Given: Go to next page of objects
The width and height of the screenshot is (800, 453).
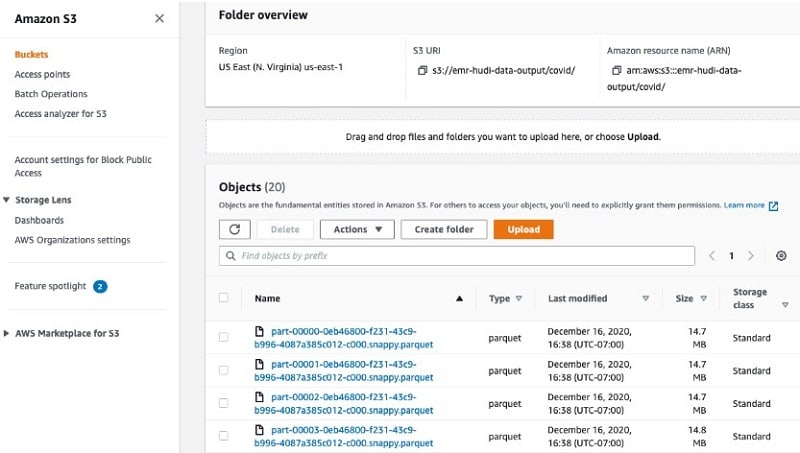Looking at the screenshot, I should [x=751, y=256].
